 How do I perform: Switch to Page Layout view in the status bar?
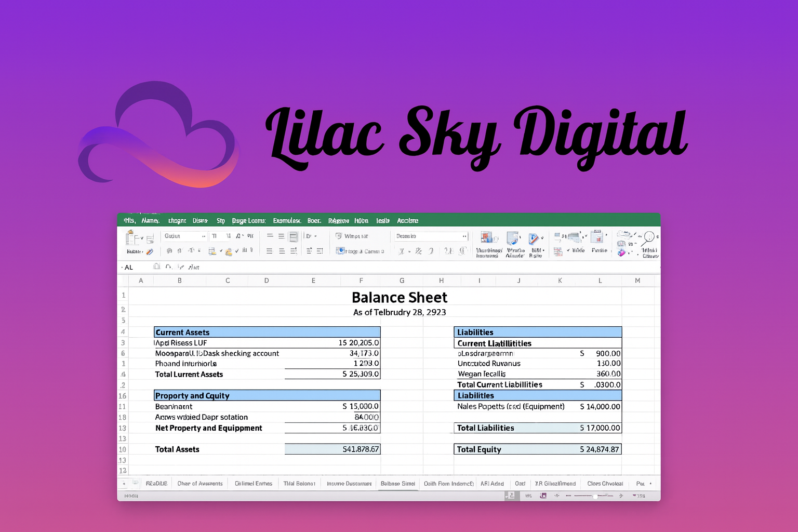pos(543,496)
